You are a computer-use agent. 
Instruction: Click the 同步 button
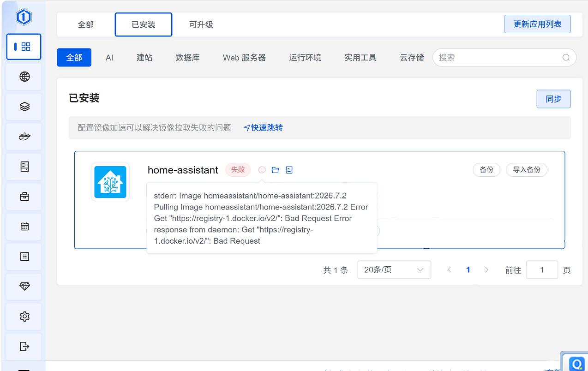pos(553,99)
